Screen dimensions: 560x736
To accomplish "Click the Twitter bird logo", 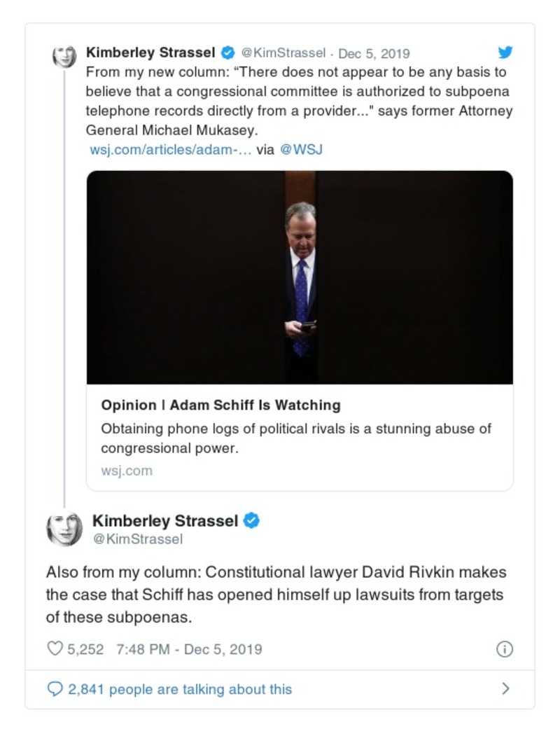I will 505,53.
